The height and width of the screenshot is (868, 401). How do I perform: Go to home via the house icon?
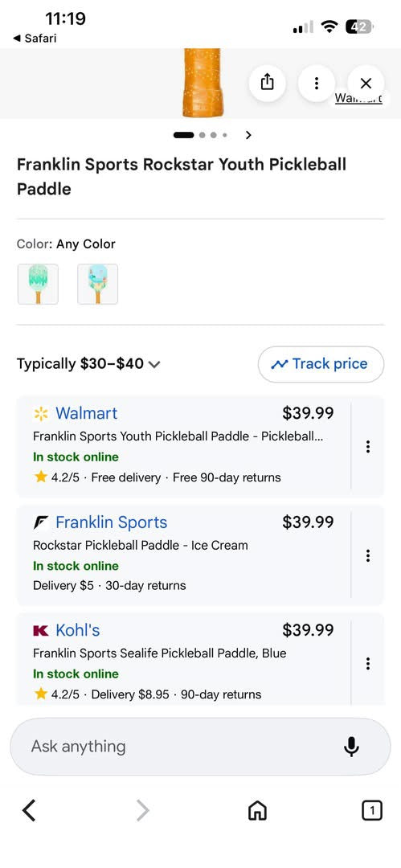(x=257, y=811)
